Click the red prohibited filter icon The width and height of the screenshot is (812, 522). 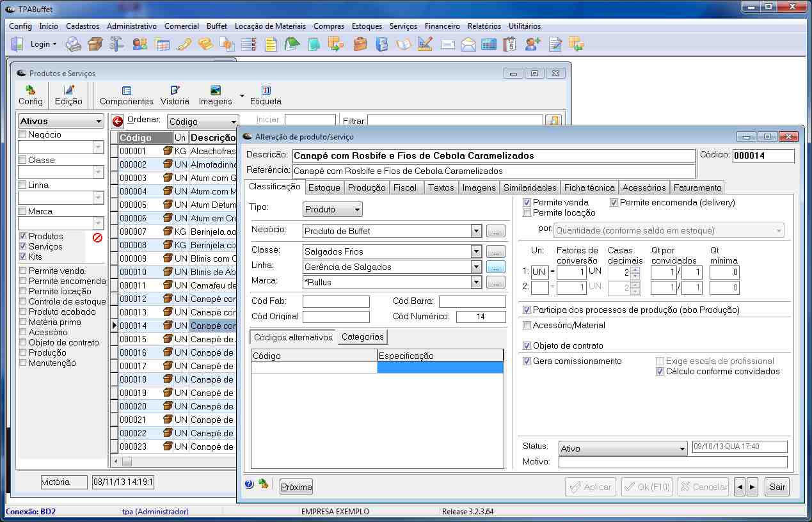coord(97,238)
